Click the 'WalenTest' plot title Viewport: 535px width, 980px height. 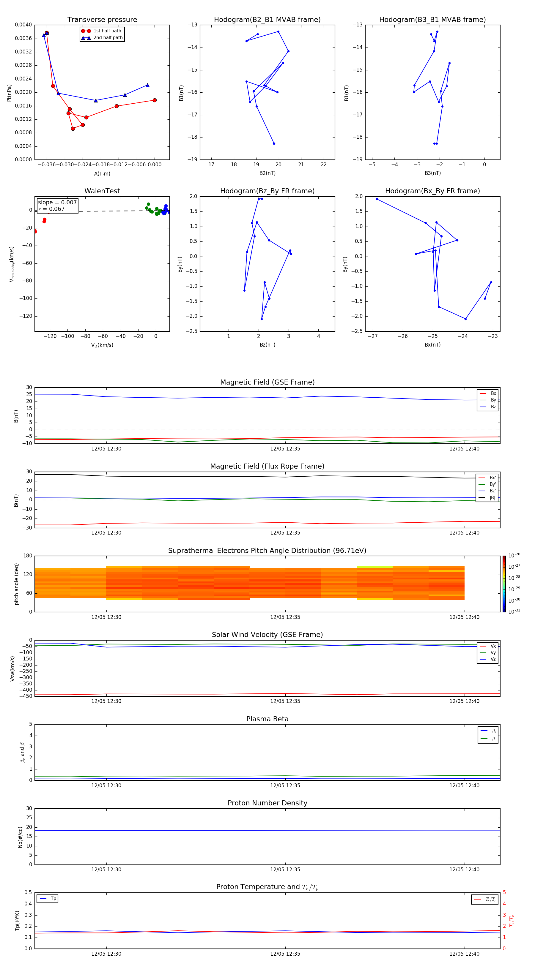[102, 191]
